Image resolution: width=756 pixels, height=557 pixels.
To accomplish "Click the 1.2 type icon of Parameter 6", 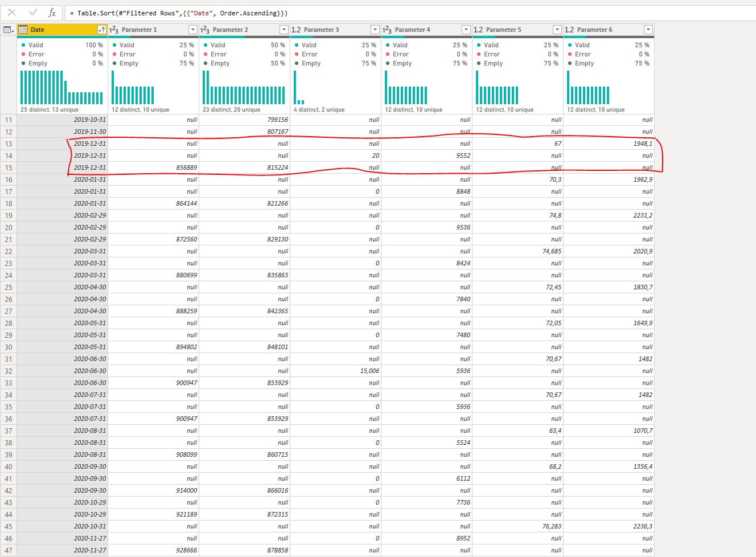I will pos(569,30).
